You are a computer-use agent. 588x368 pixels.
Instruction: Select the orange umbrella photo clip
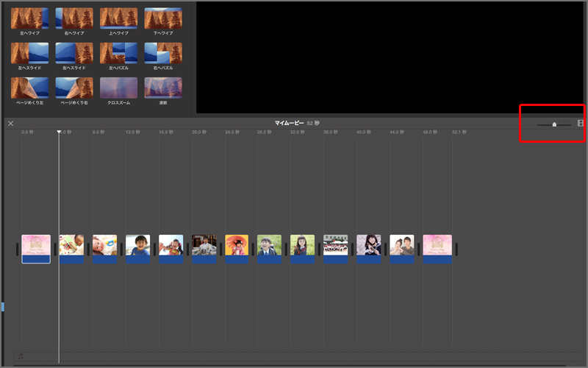pos(237,247)
